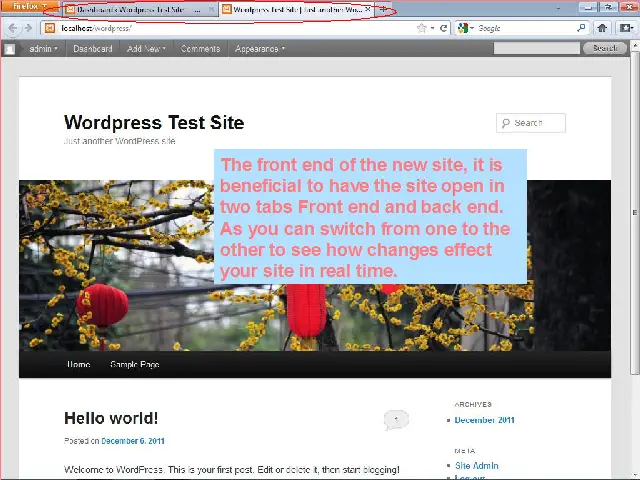Open Sample Page in site navigation

(x=135, y=364)
